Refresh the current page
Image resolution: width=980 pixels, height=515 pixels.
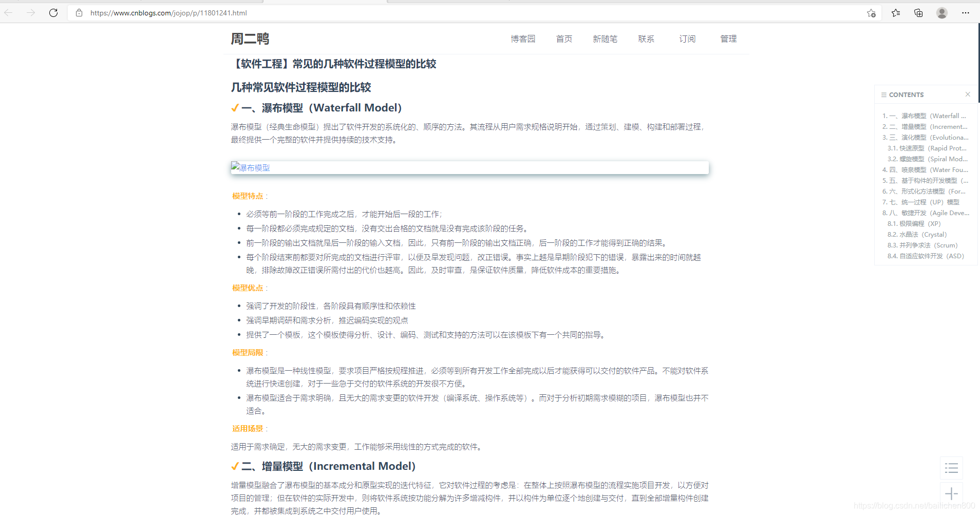click(53, 13)
